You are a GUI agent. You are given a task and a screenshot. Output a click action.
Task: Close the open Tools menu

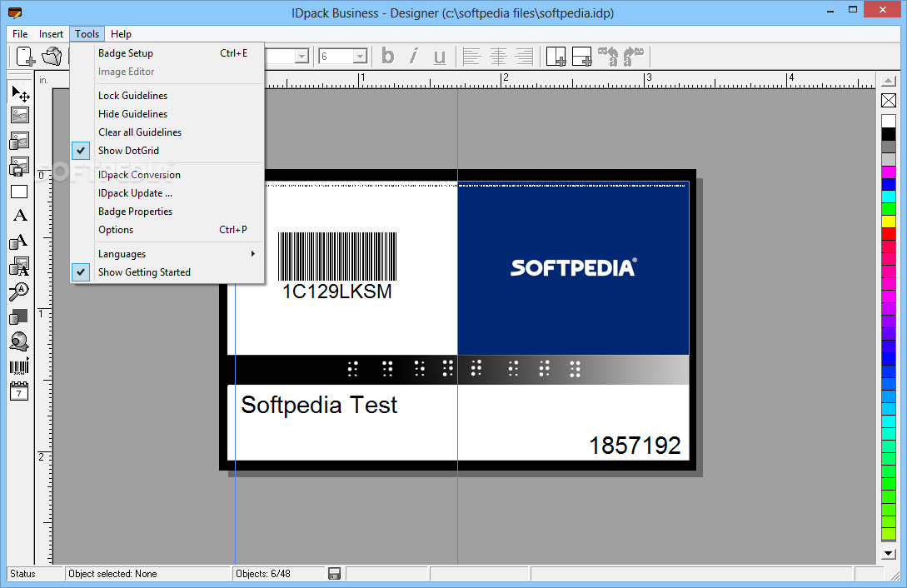pyautogui.click(x=87, y=33)
